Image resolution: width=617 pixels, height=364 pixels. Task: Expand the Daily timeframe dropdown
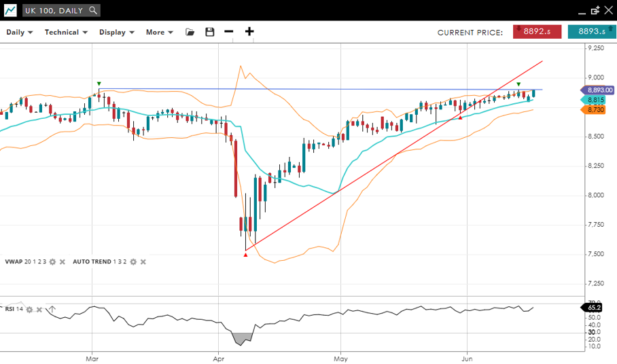(20, 32)
